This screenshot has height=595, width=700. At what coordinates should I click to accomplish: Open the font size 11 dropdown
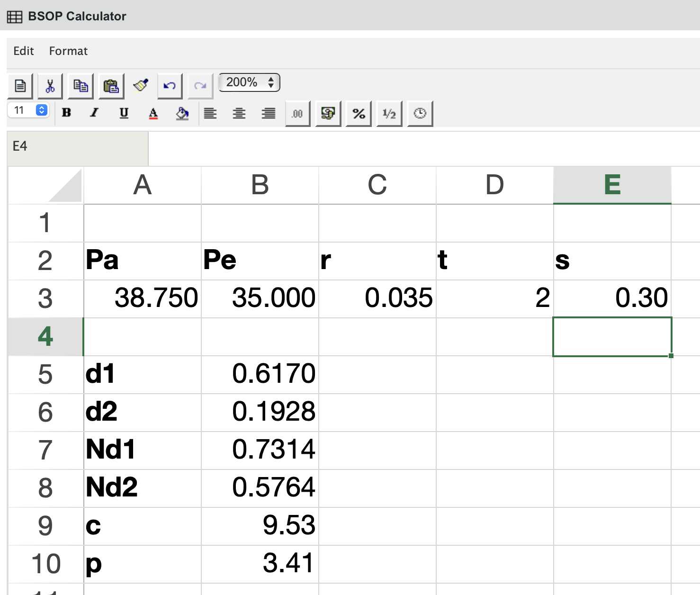click(x=28, y=110)
